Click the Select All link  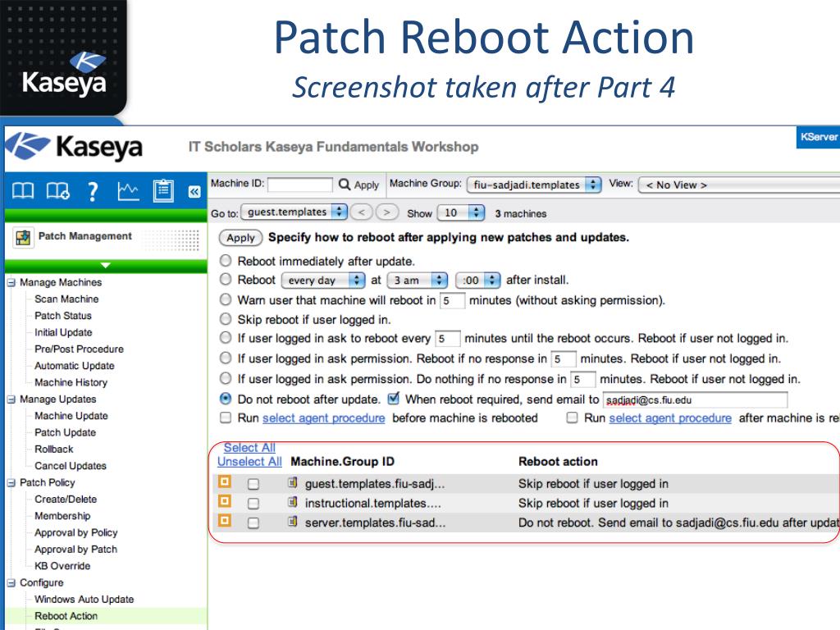[249, 448]
